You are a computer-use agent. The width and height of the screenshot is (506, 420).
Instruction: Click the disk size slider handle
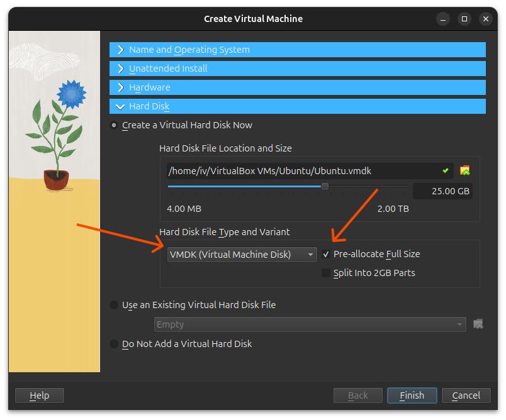click(325, 186)
